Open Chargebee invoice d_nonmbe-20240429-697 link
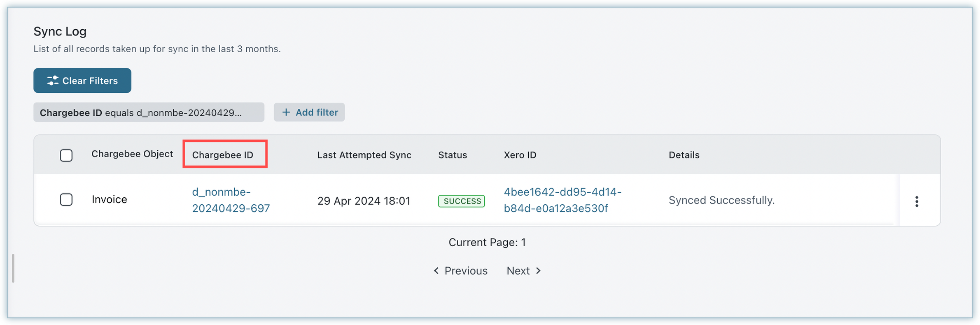980x325 pixels. [x=231, y=200]
